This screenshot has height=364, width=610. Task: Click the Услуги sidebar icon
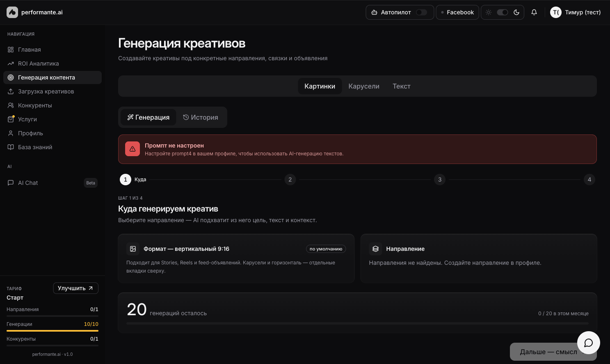coord(11,119)
